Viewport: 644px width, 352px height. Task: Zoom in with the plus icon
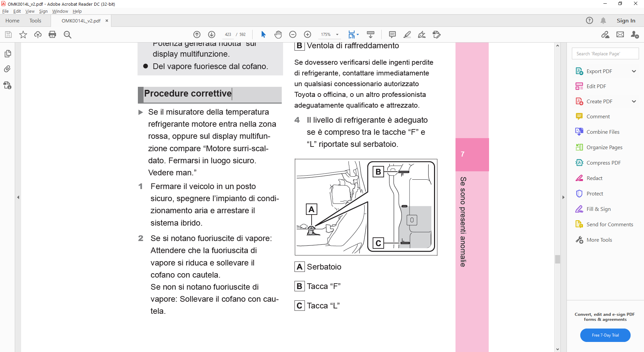[x=308, y=35]
